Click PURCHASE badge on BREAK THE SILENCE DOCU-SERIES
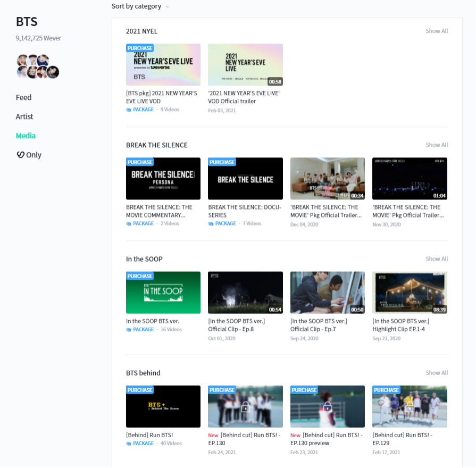 [222, 162]
